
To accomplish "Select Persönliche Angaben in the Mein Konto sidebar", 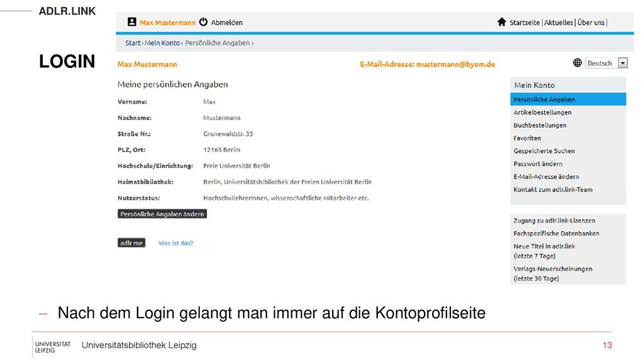I will point(568,99).
